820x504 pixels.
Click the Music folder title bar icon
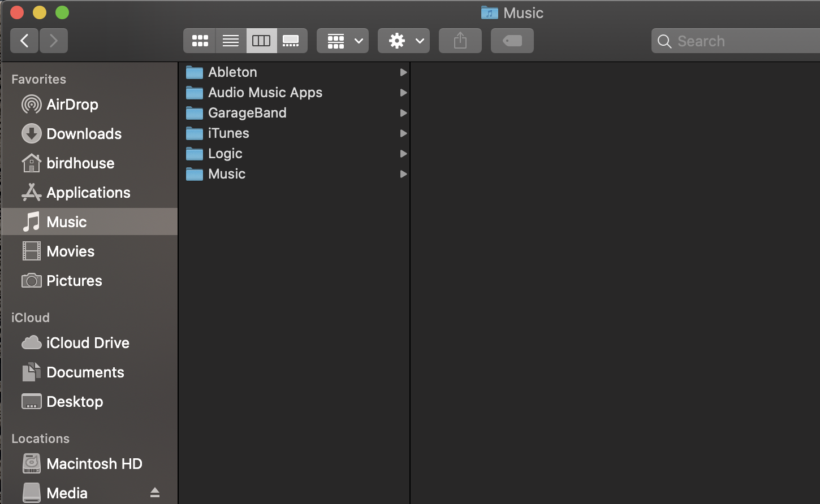[489, 12]
